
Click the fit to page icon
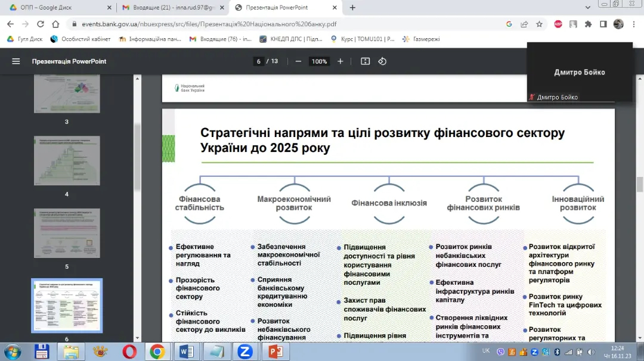[366, 61]
